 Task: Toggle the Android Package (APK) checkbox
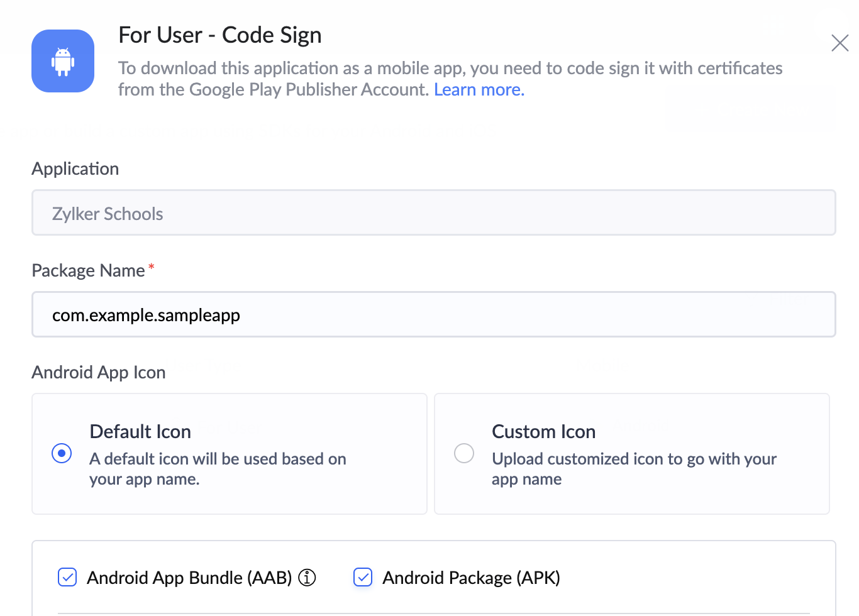[x=363, y=577]
